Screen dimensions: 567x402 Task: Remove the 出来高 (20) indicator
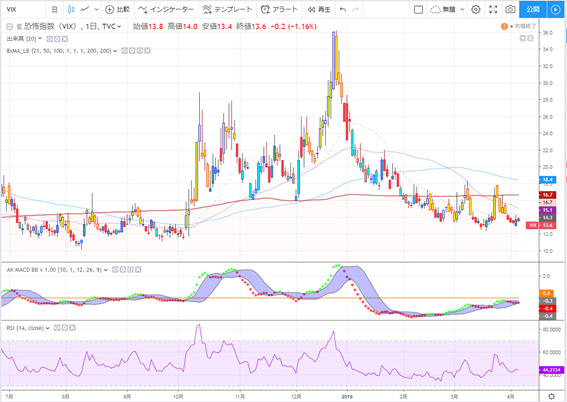pos(65,39)
